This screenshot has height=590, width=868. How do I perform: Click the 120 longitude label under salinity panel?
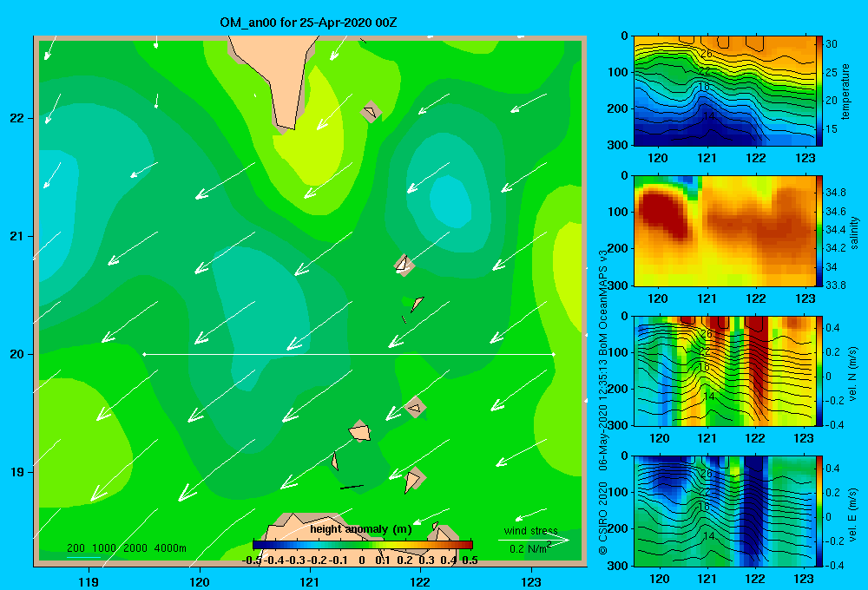[658, 298]
